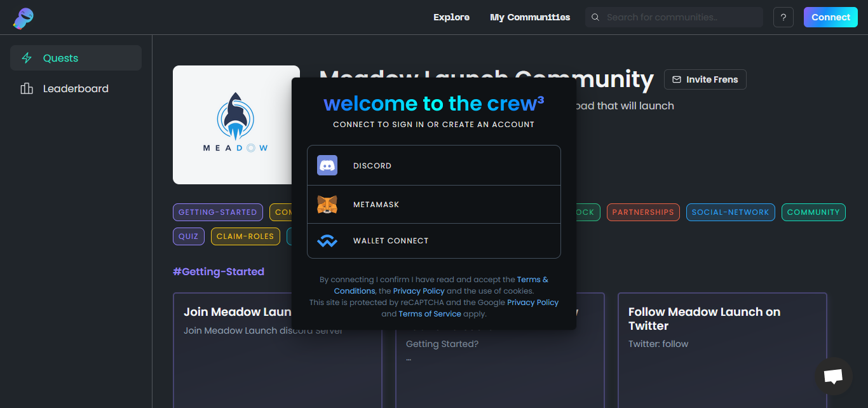The width and height of the screenshot is (868, 408).
Task: Click the question mark help button
Action: [783, 17]
